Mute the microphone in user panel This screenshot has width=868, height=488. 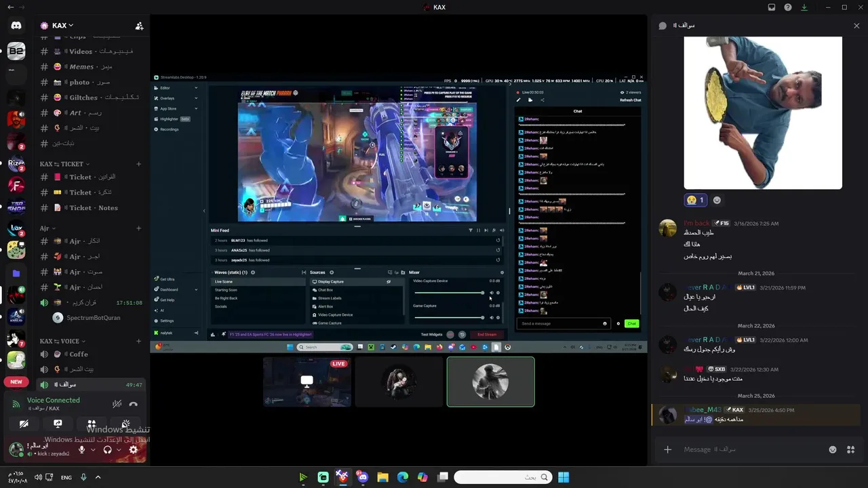82,449
